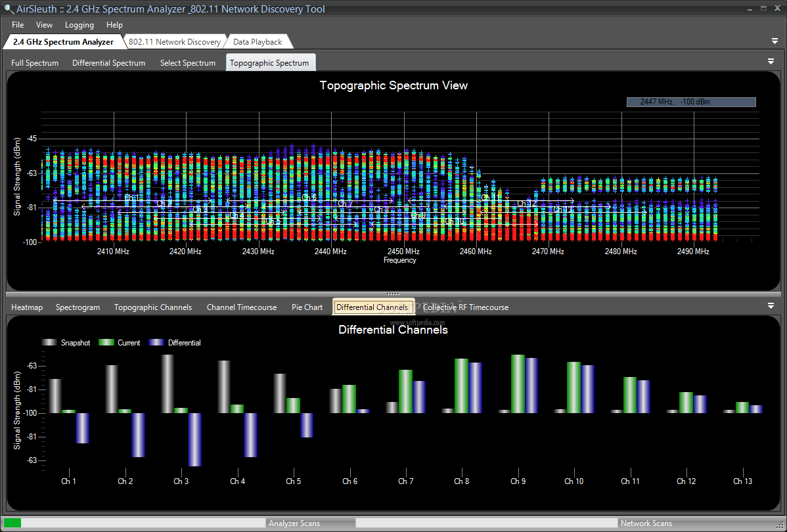Click the Differential Channels chart title
The height and width of the screenshot is (532, 787).
tap(393, 330)
